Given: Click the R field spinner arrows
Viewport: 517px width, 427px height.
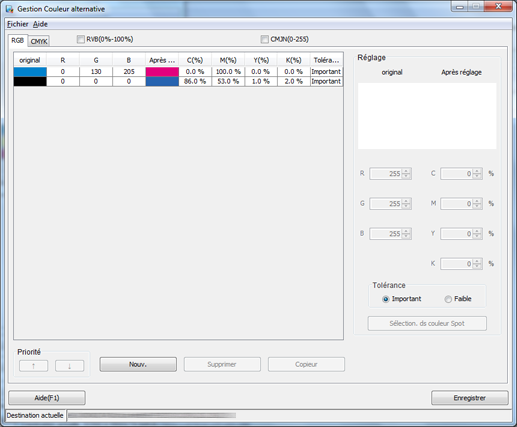Looking at the screenshot, I should [x=406, y=174].
